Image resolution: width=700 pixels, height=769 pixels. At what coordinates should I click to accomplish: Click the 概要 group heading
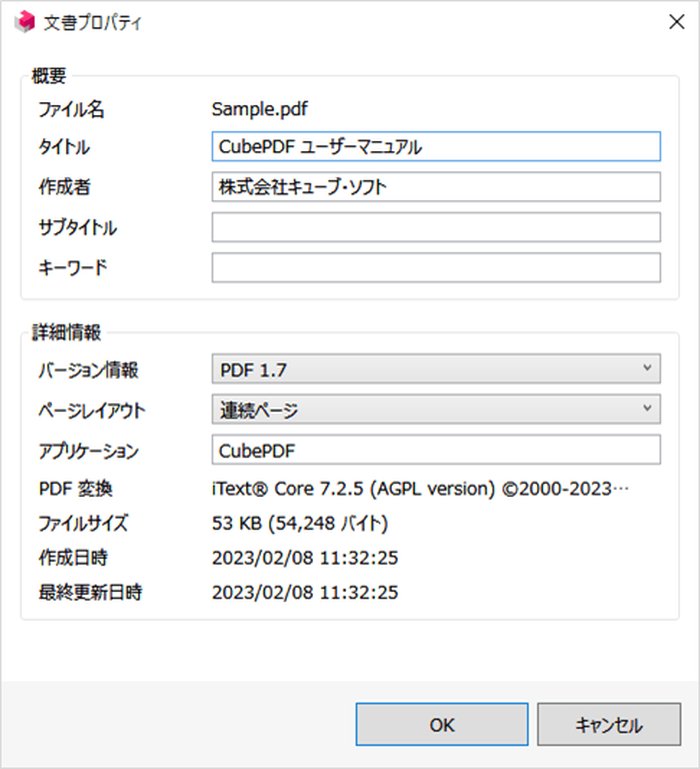click(x=49, y=76)
